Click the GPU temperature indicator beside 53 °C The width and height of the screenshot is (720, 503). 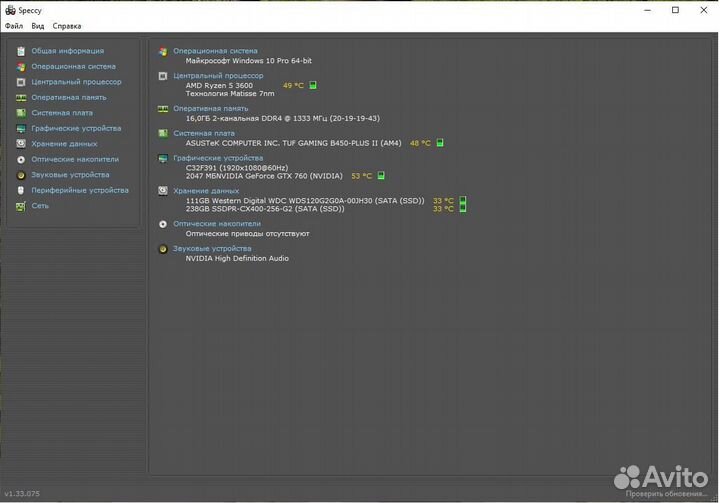[x=381, y=176]
